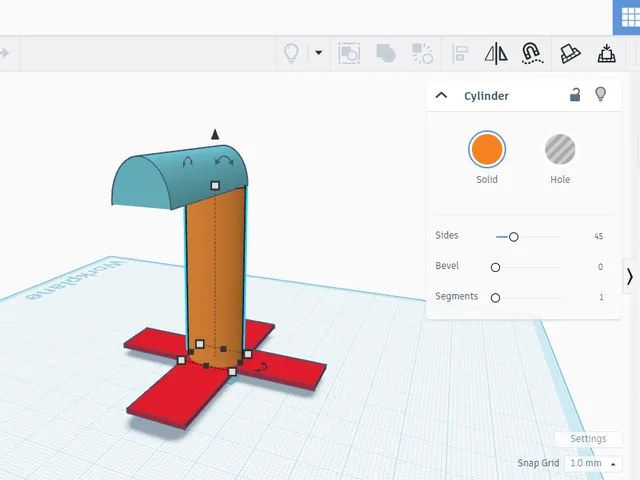Click the small rotation arrow on blue roof left
The height and width of the screenshot is (480, 640).
tap(187, 162)
